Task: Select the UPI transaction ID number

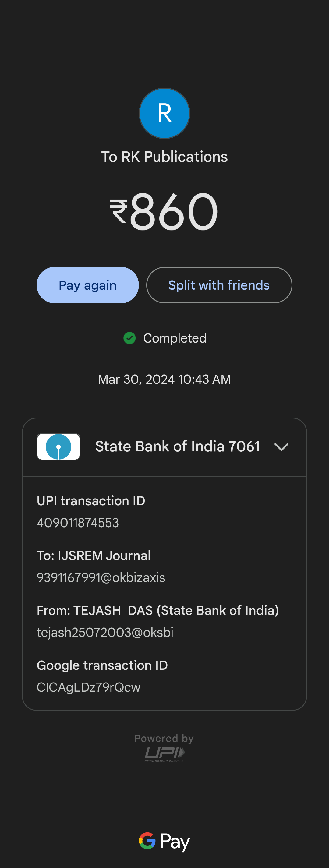Action: point(78,523)
